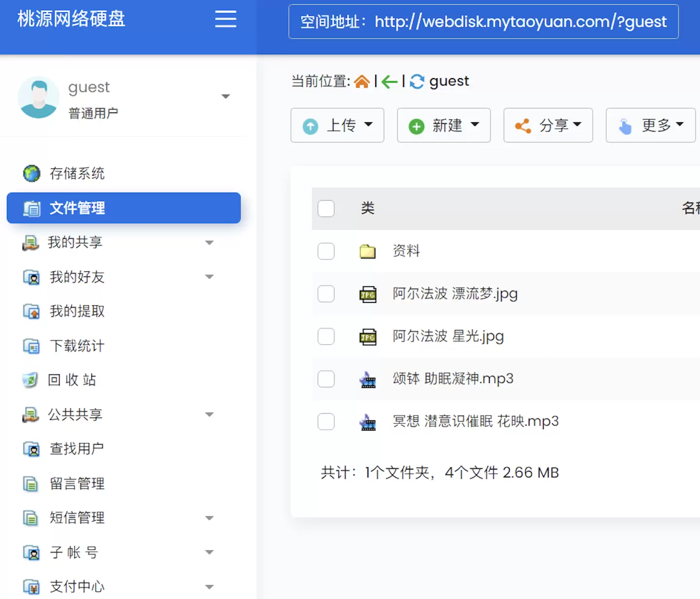Open the 存储系统 storage system globe icon
Viewport: 700px width, 599px height.
pos(31,173)
